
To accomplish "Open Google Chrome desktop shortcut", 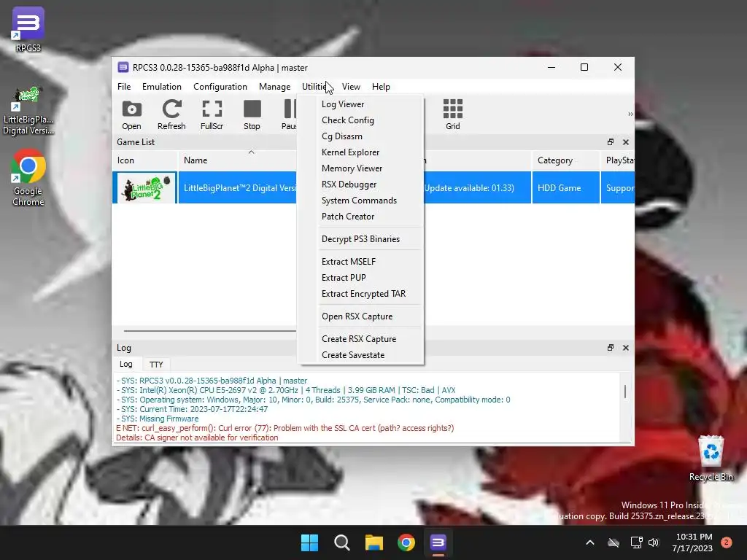I will click(28, 178).
